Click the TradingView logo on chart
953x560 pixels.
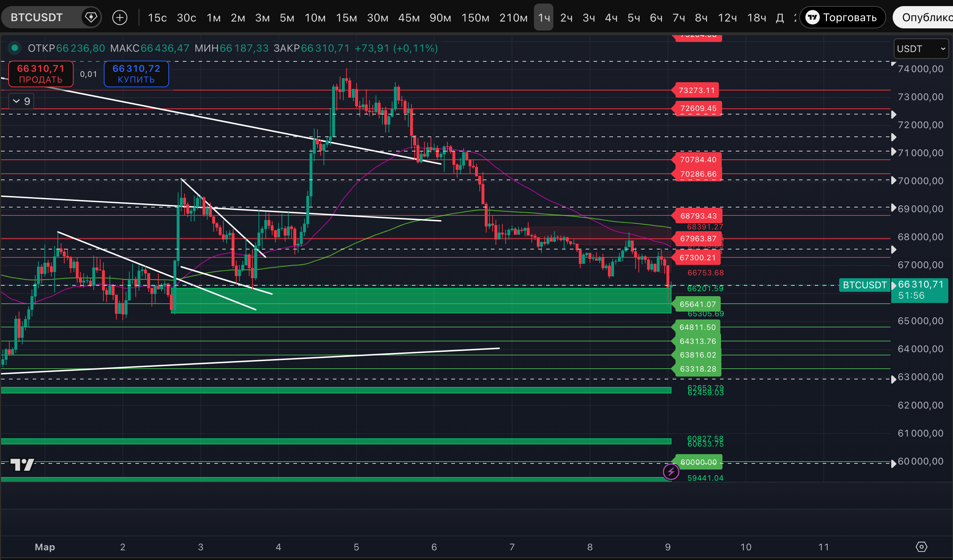pos(22,465)
